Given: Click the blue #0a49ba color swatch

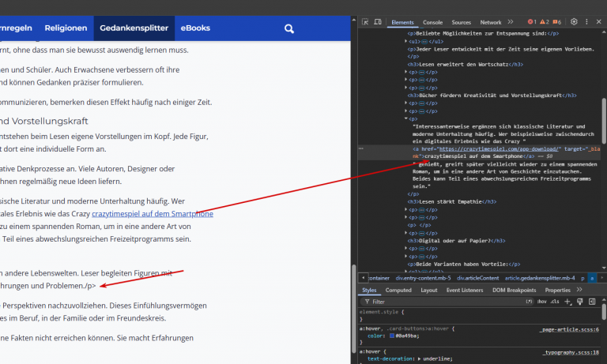Looking at the screenshot, I should (392, 336).
